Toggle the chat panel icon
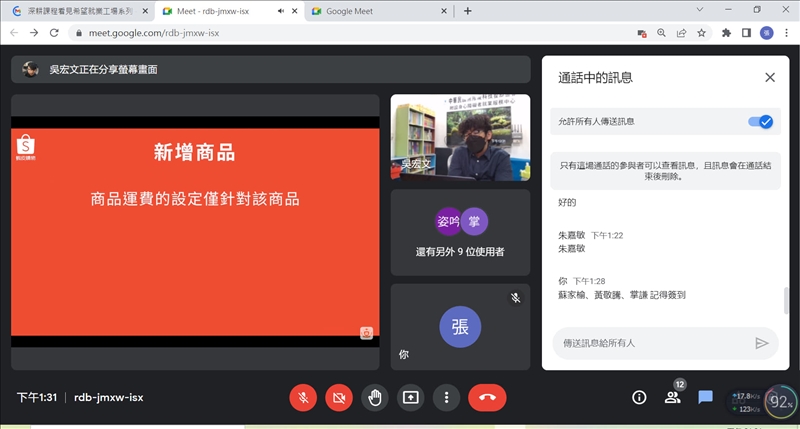Image resolution: width=800 pixels, height=429 pixels. [705, 397]
